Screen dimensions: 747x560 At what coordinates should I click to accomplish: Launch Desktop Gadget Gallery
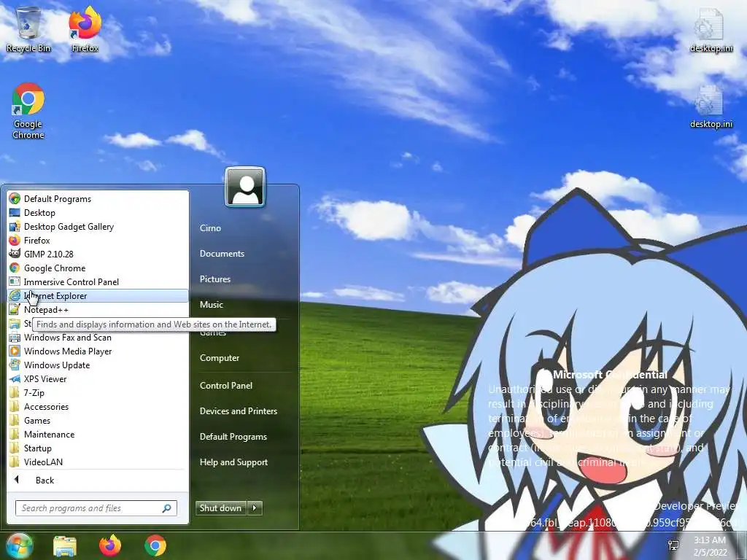tap(98, 226)
